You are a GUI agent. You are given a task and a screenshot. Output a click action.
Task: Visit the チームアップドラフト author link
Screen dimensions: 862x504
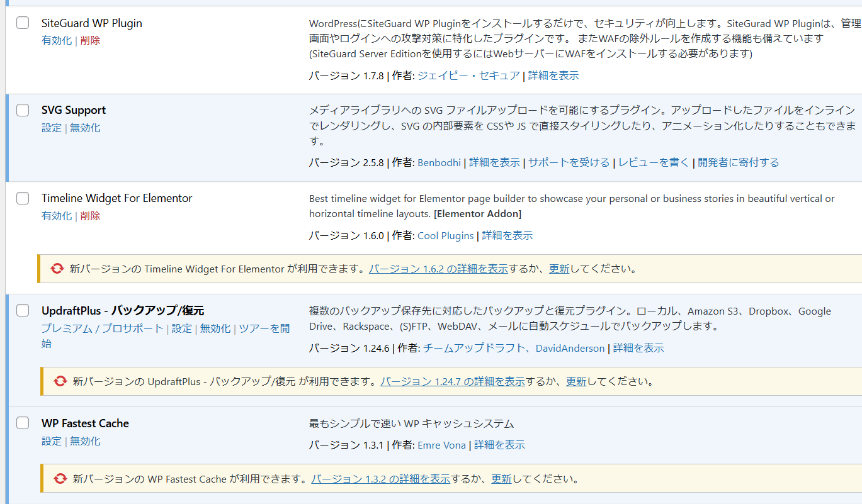click(x=474, y=348)
